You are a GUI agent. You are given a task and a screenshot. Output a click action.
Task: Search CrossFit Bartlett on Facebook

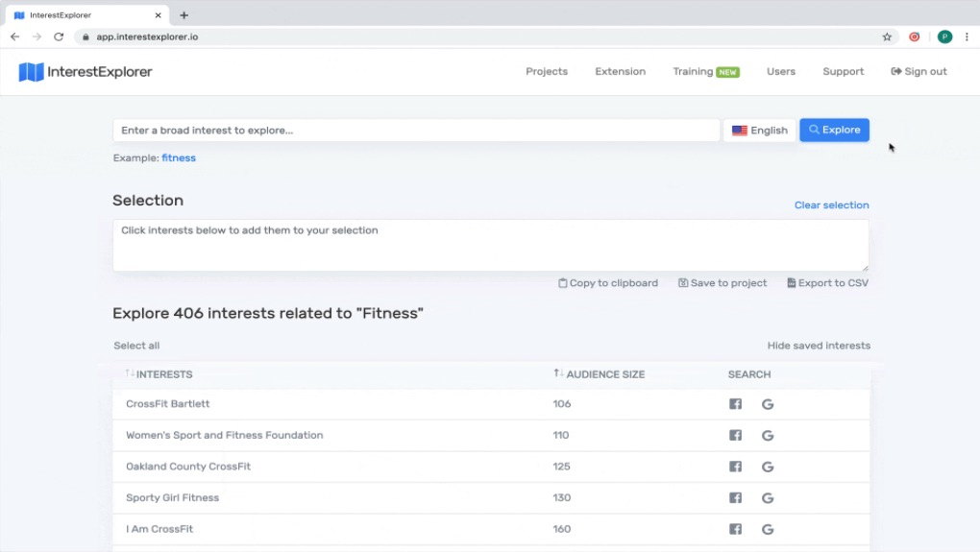(735, 404)
